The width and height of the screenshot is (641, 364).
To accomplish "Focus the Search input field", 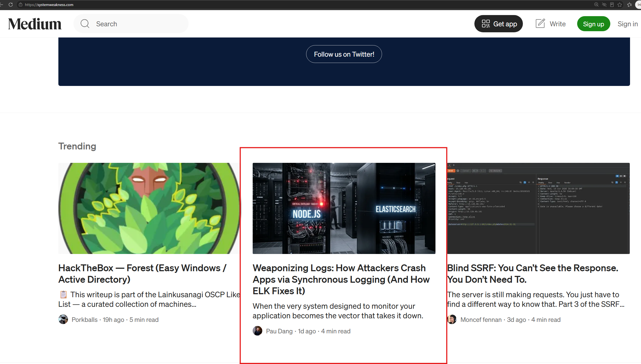I will pyautogui.click(x=131, y=24).
